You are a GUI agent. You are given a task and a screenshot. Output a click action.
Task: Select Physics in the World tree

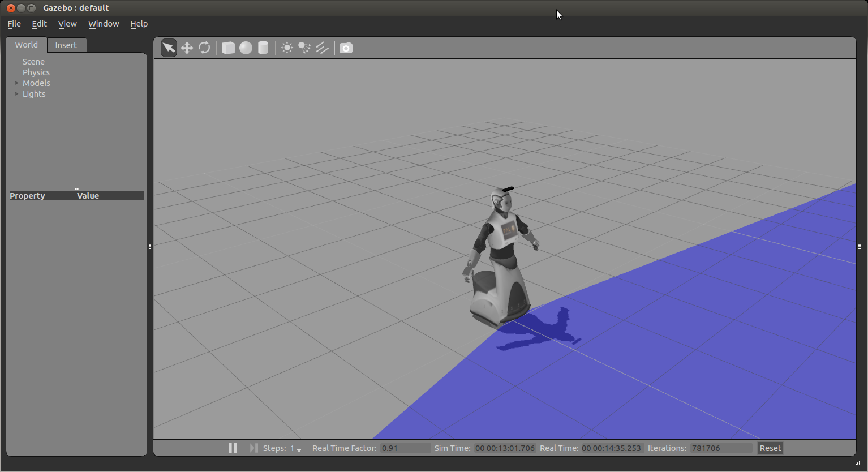36,72
